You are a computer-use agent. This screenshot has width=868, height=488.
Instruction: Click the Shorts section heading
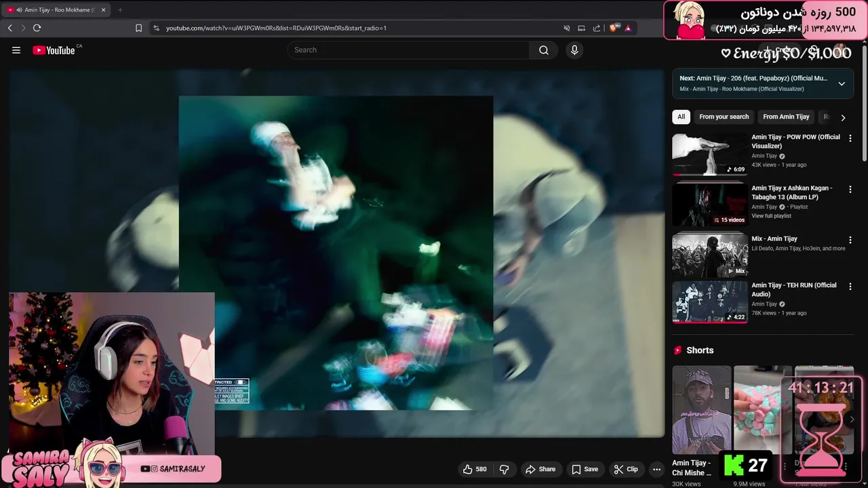point(700,350)
